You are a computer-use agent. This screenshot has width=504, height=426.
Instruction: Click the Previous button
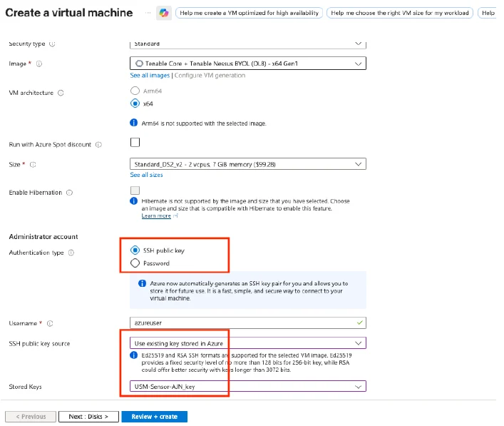point(31,417)
